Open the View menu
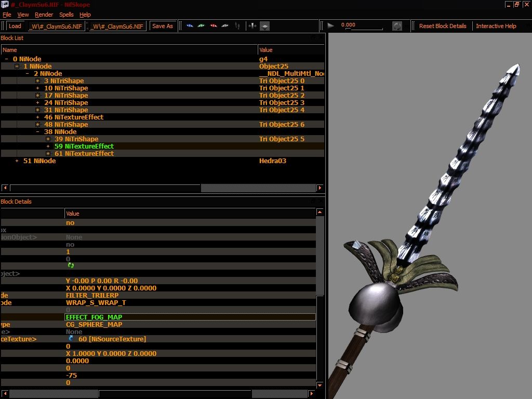 click(23, 15)
